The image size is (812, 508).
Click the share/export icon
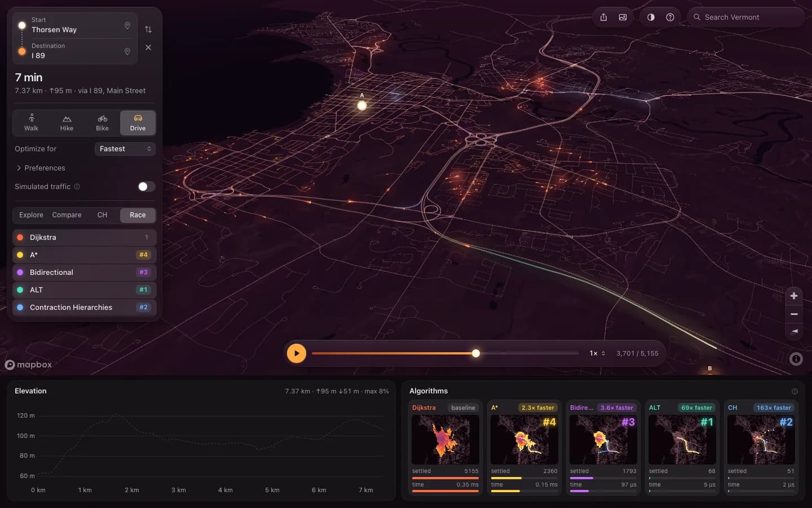point(603,17)
